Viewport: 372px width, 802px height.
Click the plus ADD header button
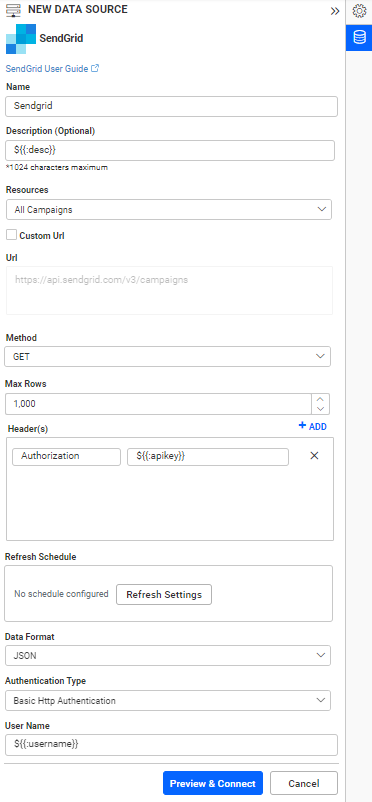click(313, 426)
